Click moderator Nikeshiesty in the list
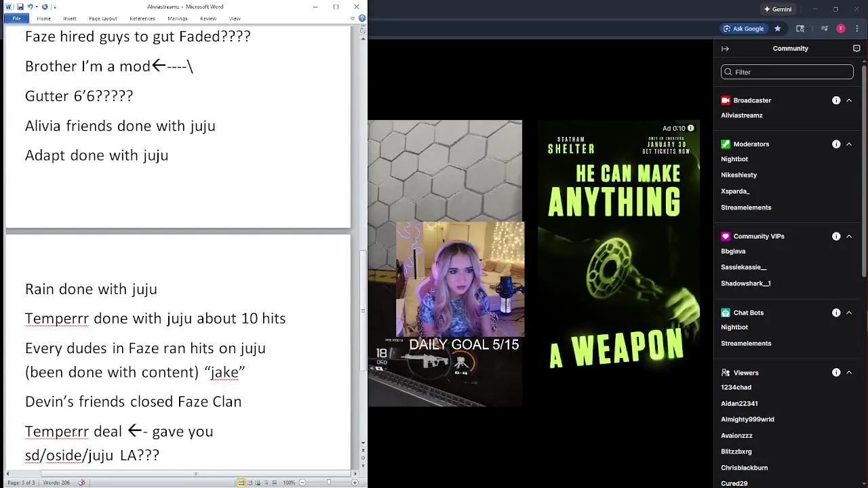The height and width of the screenshot is (488, 868). click(738, 175)
